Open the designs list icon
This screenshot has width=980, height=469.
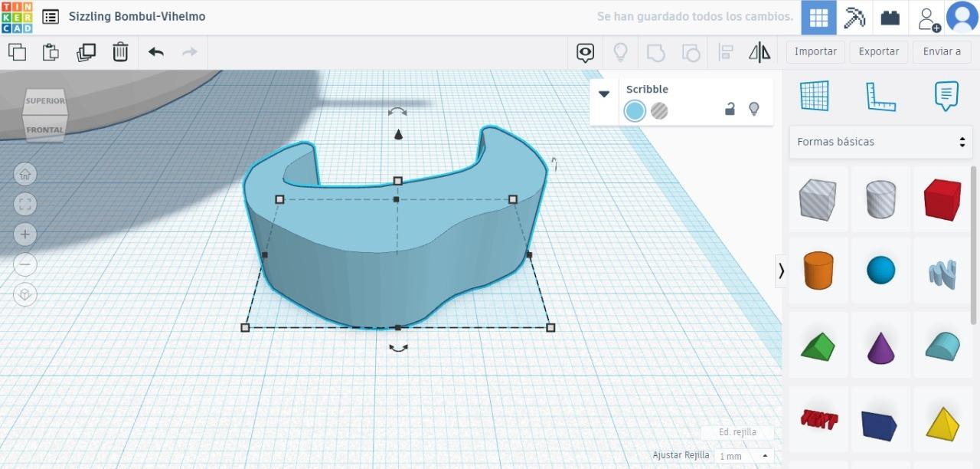51,17
